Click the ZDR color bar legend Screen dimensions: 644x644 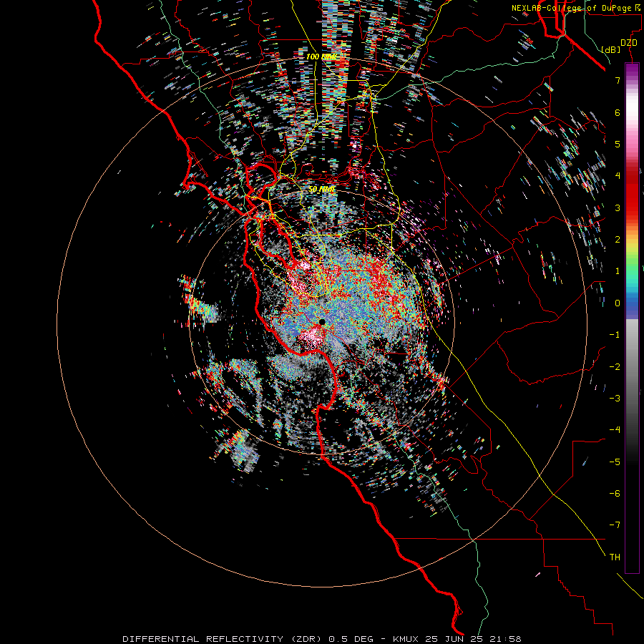pos(632,318)
